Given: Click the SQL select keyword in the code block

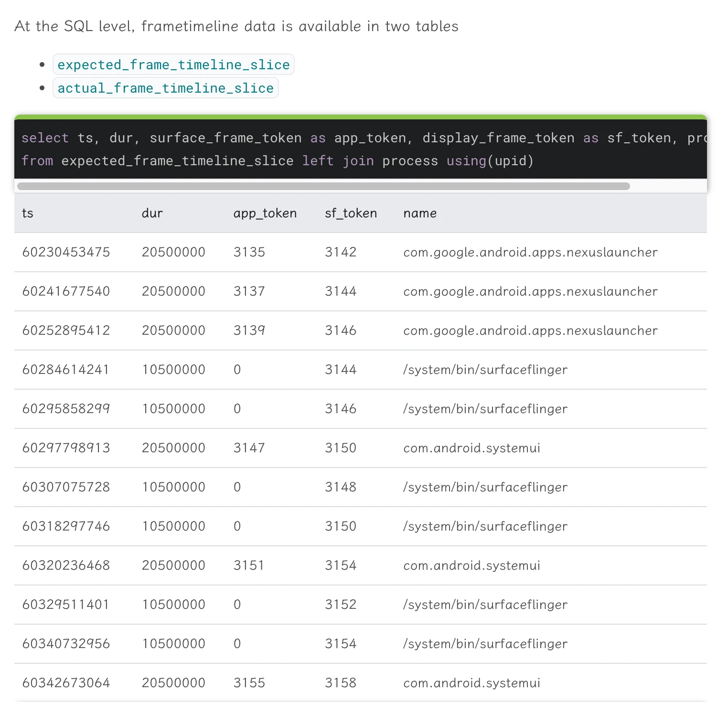Looking at the screenshot, I should click(45, 138).
